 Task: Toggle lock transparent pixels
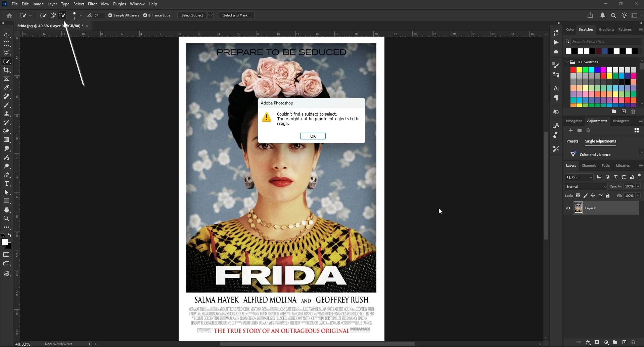coord(578,196)
